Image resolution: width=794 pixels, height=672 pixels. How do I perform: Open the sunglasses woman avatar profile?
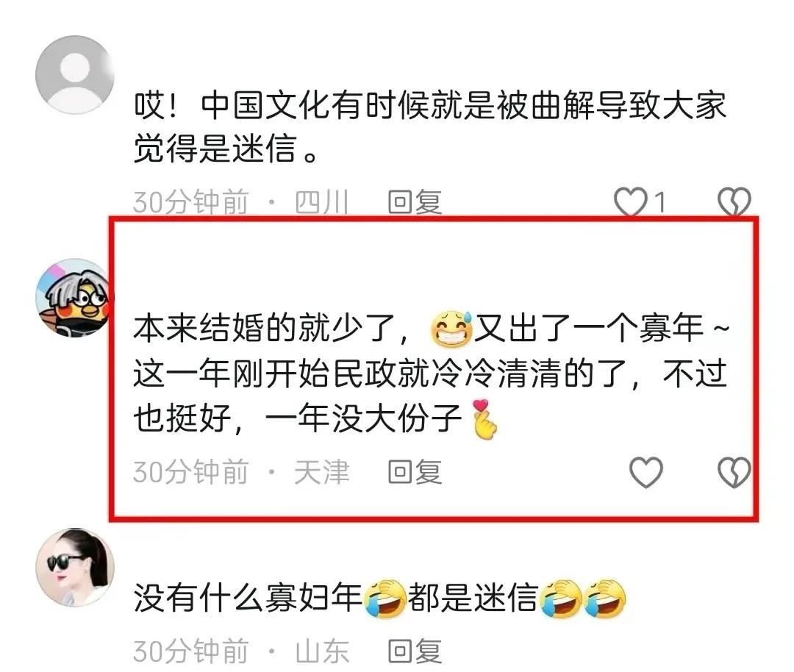pyautogui.click(x=75, y=567)
